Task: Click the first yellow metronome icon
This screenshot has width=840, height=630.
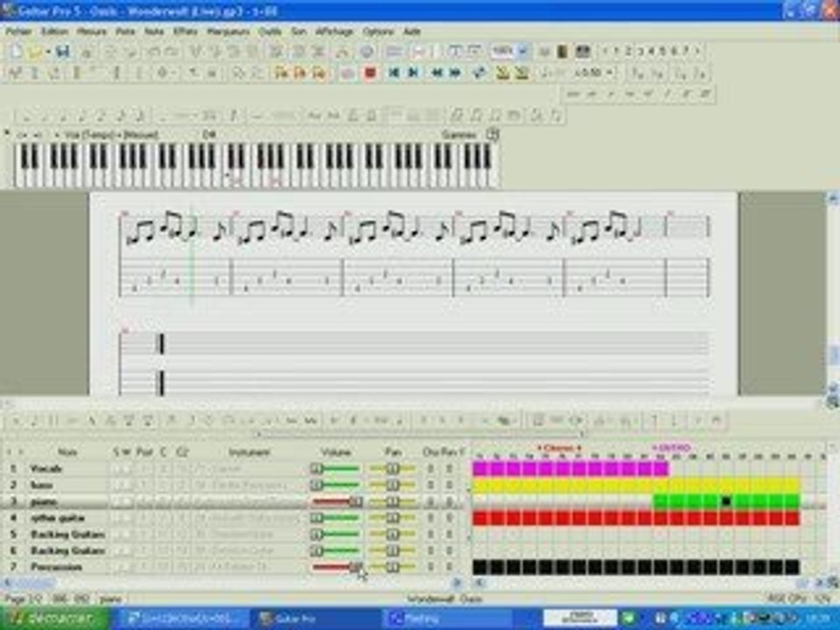Action: point(502,73)
